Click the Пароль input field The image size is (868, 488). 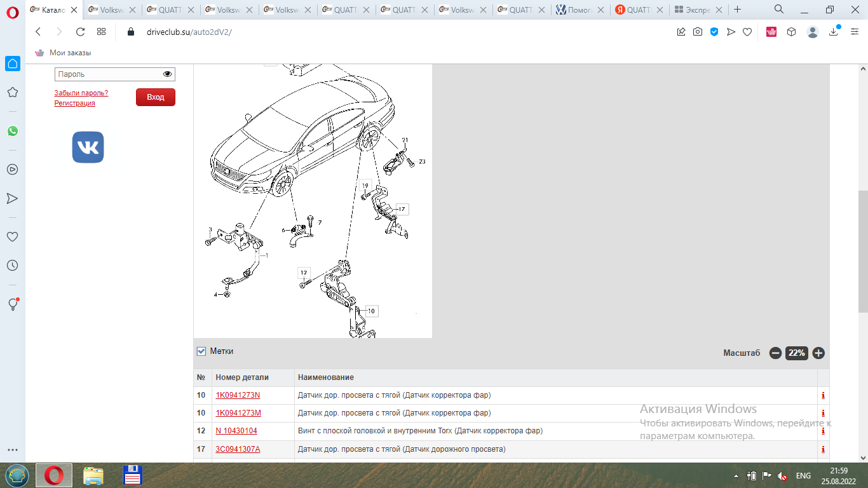coord(108,74)
